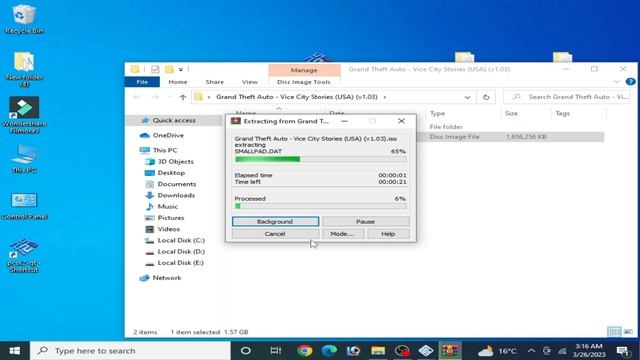Open New folder (4) on the desktop
This screenshot has width=640, height=360.
click(24, 69)
